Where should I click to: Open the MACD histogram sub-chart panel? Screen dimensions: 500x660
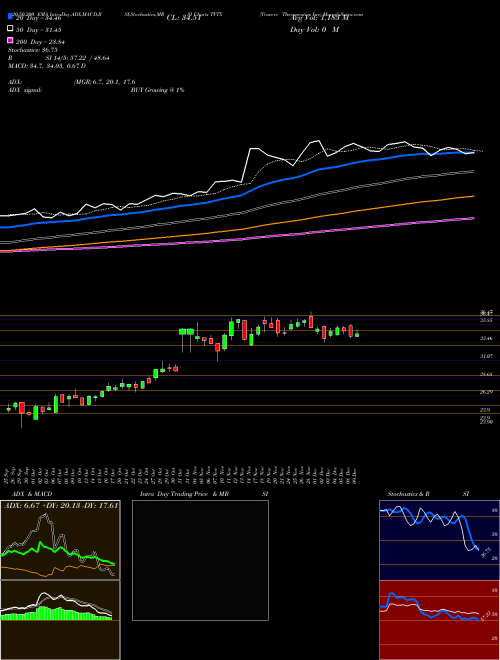[x=60, y=620]
